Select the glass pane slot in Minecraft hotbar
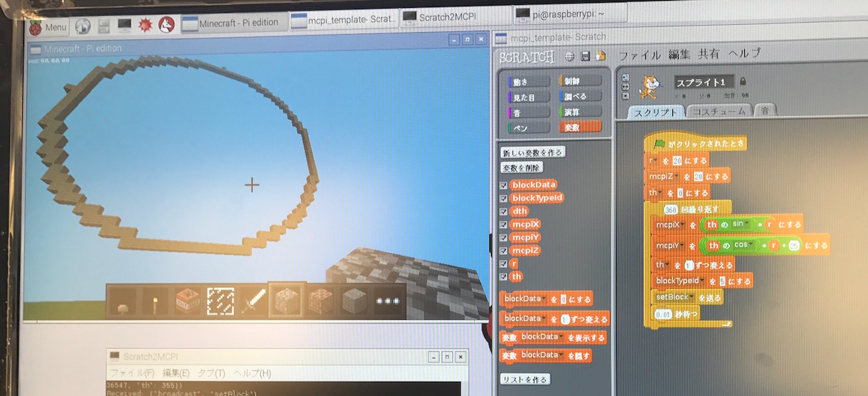Screen dimensions: 868x396 point(220,301)
